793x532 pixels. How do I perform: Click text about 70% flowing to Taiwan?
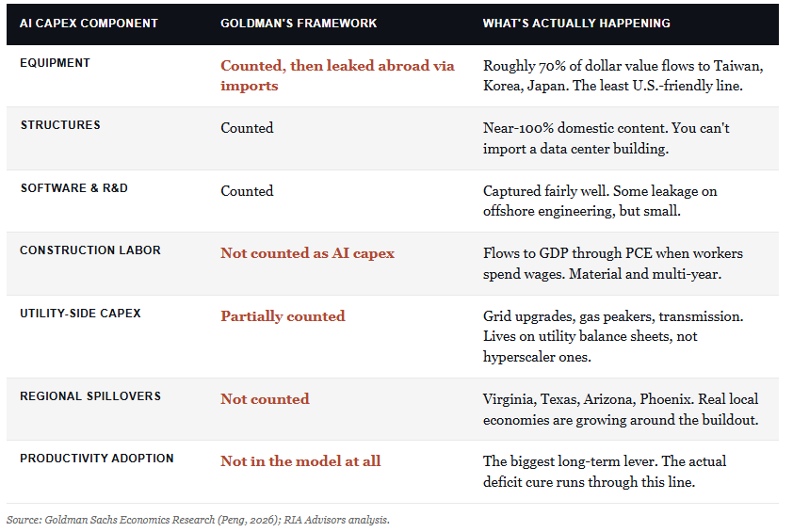click(x=623, y=76)
